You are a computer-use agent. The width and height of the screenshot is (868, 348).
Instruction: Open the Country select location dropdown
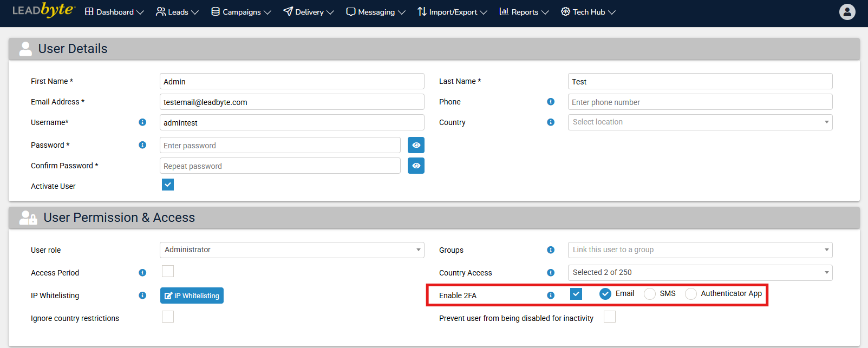click(700, 122)
